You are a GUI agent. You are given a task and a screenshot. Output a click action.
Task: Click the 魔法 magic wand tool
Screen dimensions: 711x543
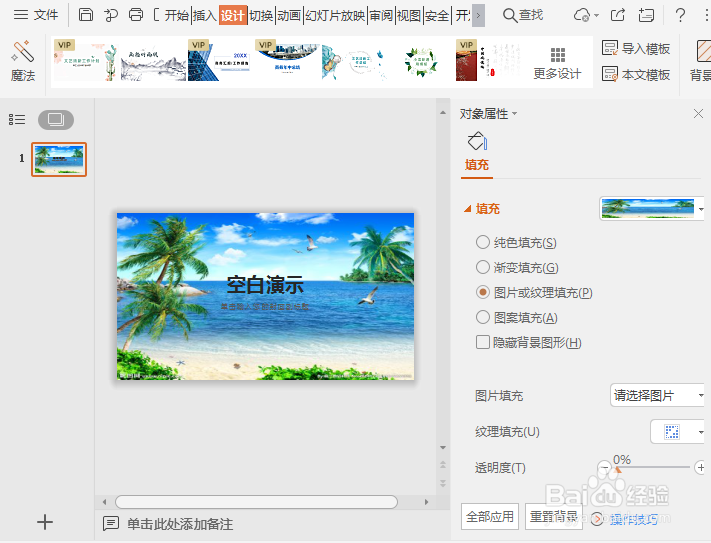pyautogui.click(x=23, y=61)
